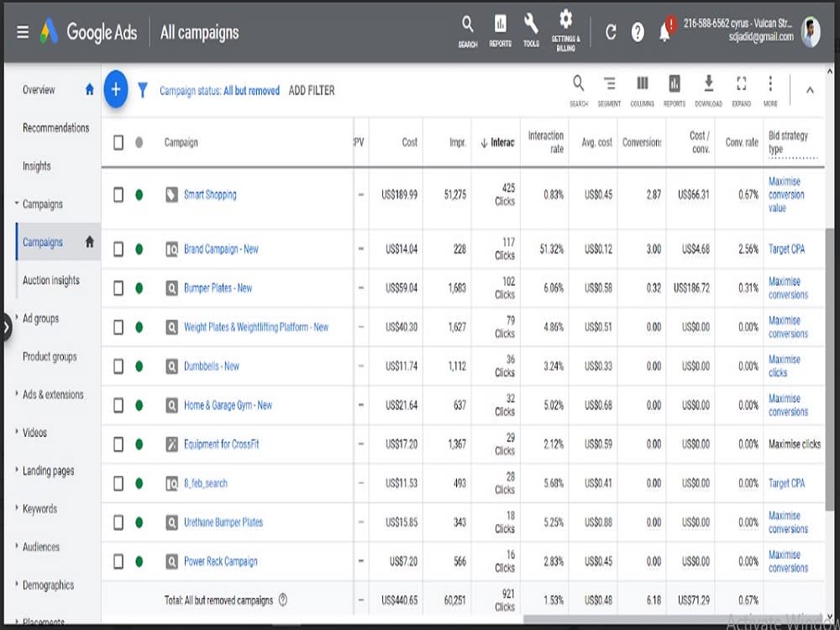Search the table using magnifier icon
Image resolution: width=840 pixels, height=630 pixels.
click(x=579, y=90)
